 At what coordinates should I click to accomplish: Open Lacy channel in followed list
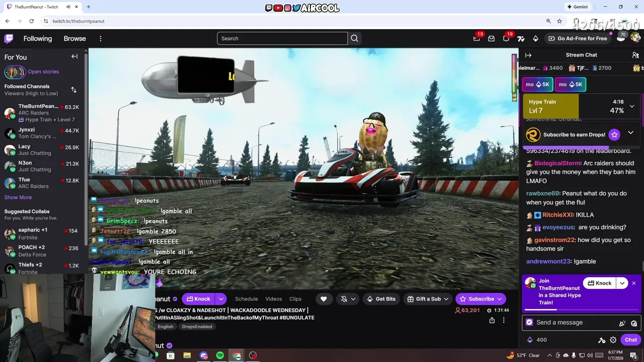click(42, 150)
